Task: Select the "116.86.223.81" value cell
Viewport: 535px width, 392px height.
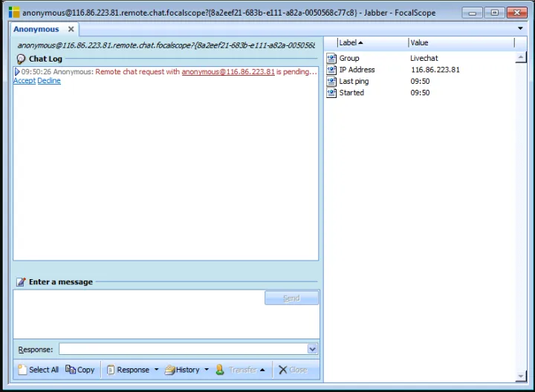Action: [x=435, y=70]
